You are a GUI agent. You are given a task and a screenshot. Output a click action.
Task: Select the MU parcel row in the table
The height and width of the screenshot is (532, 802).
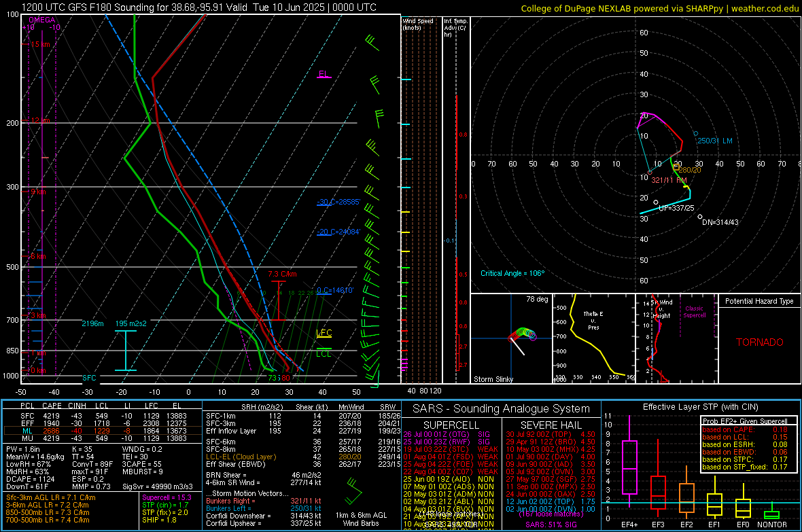(101, 438)
